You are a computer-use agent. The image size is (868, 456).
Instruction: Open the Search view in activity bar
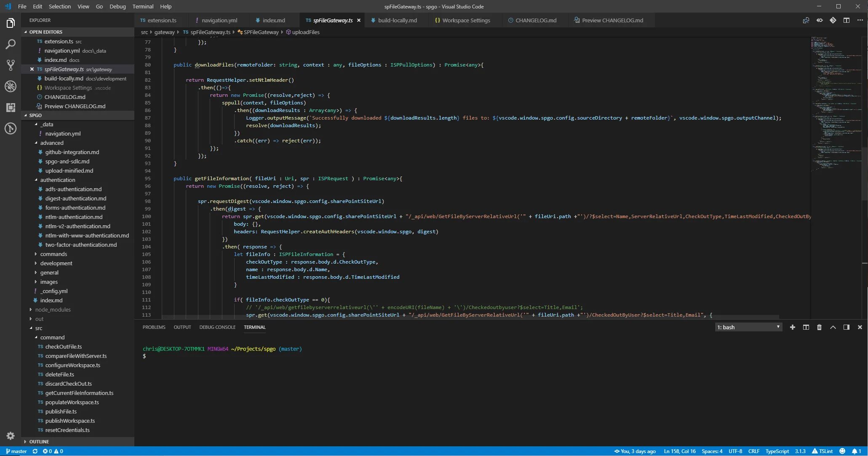pos(11,44)
